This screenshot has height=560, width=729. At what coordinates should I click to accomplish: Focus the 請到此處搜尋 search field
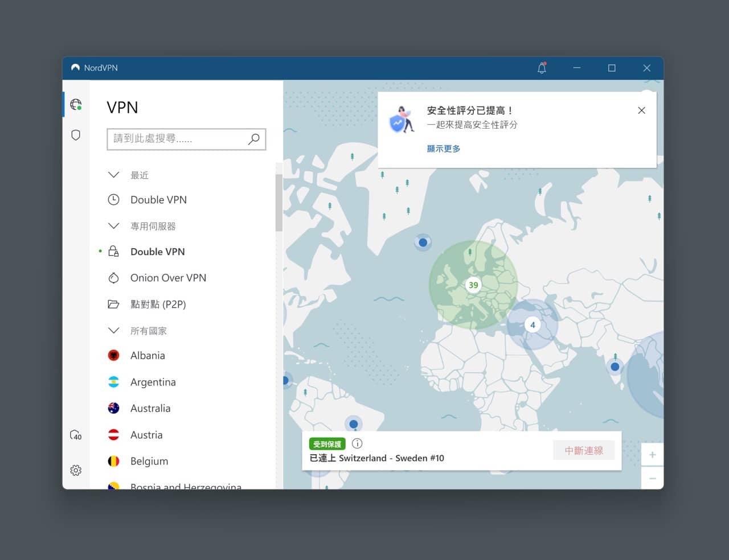point(186,139)
